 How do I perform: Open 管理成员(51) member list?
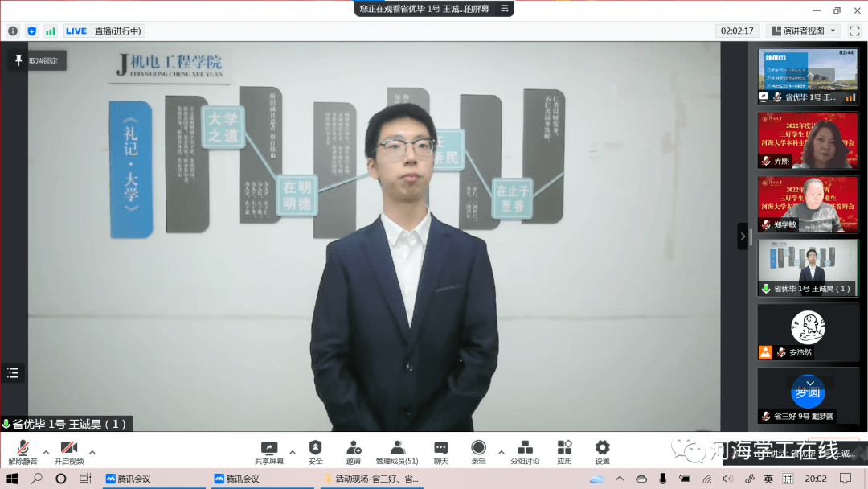click(x=396, y=450)
